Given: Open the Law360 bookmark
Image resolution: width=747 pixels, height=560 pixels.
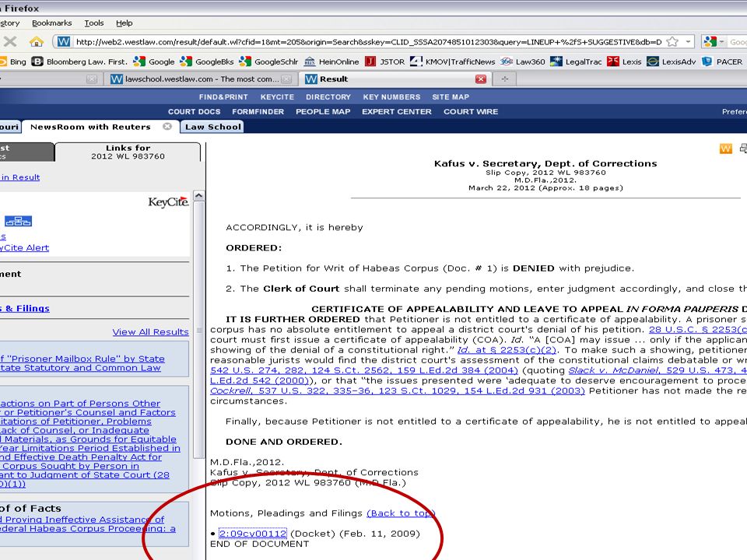Looking at the screenshot, I should pos(523,61).
